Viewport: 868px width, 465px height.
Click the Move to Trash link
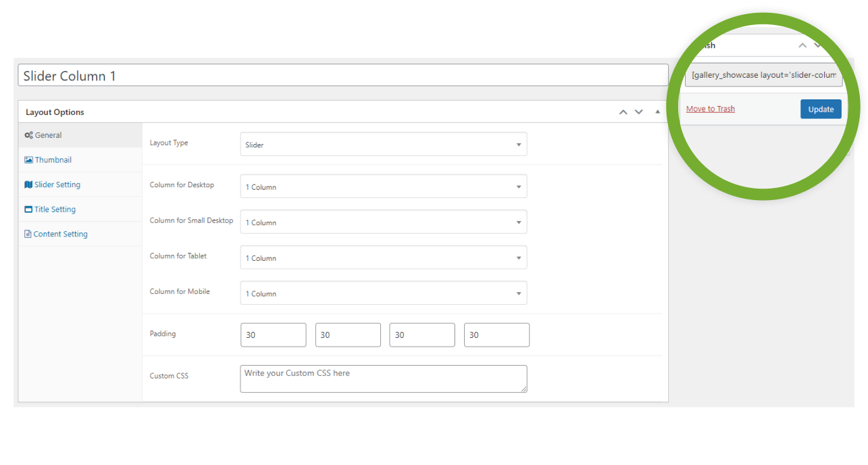click(x=710, y=108)
